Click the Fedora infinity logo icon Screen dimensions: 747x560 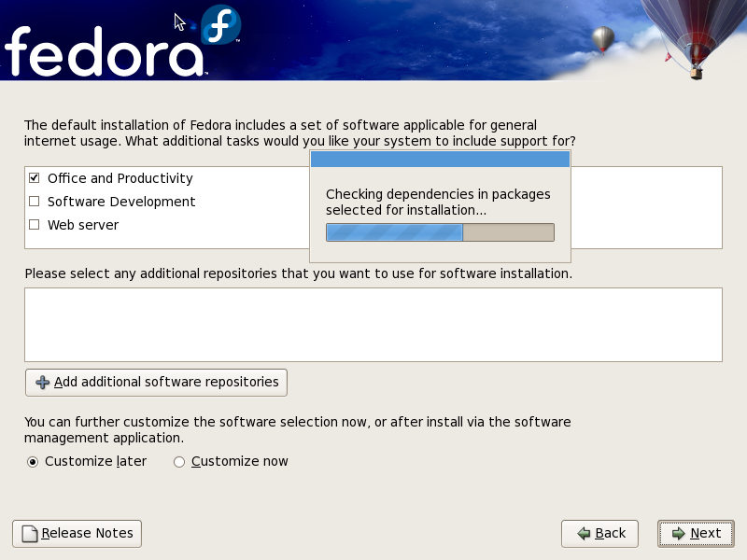(220, 25)
